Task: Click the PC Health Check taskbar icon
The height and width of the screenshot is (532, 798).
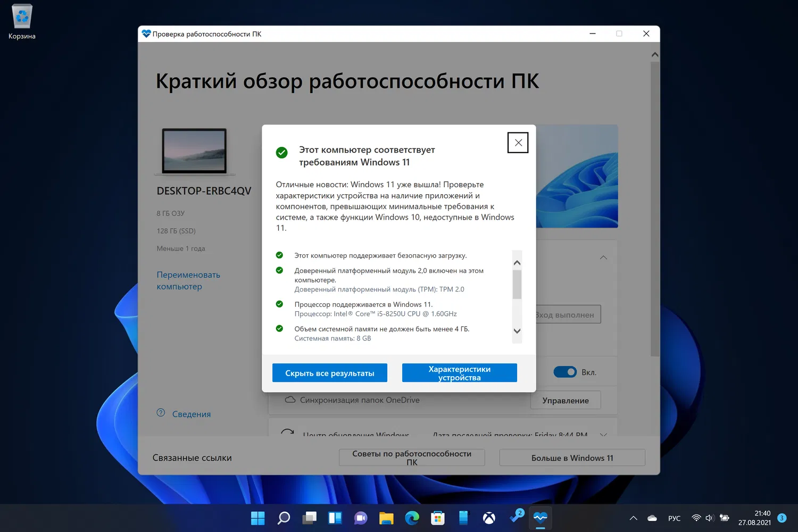Action: 541,518
